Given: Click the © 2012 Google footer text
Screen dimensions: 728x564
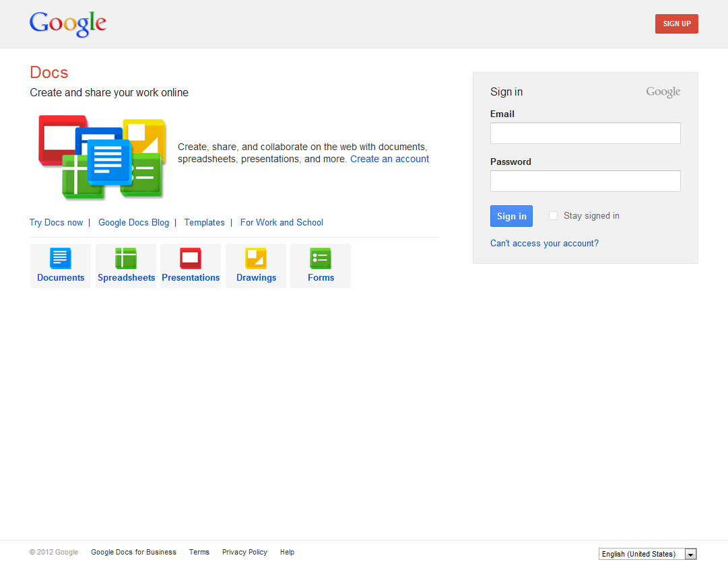Looking at the screenshot, I should tap(54, 552).
